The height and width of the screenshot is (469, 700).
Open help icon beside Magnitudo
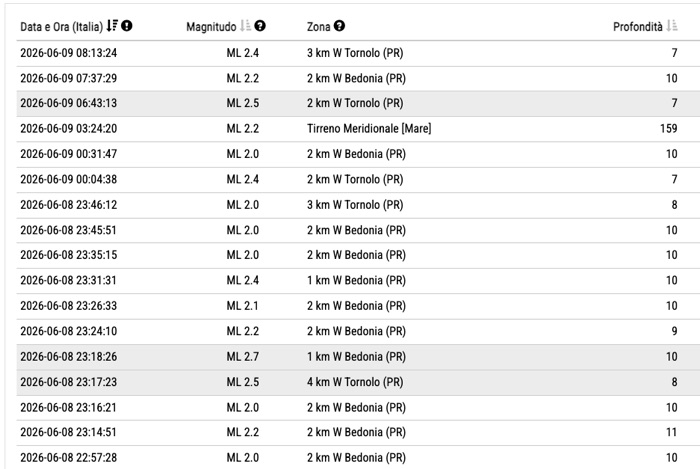coord(260,26)
